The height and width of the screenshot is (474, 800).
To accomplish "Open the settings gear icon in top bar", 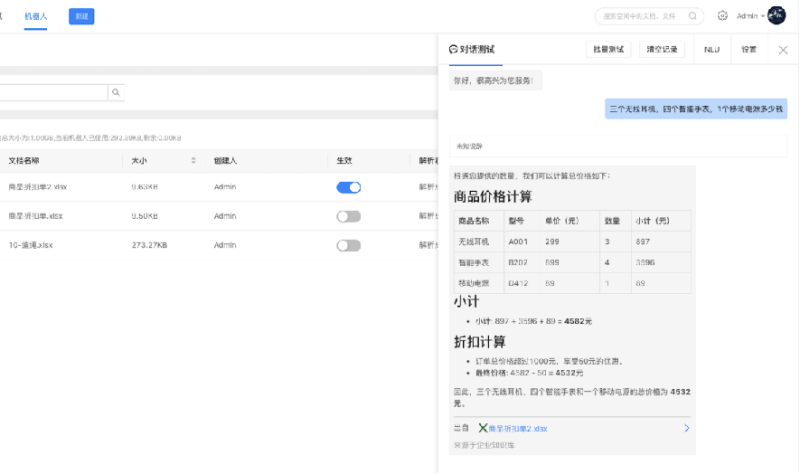I will pyautogui.click(x=722, y=16).
